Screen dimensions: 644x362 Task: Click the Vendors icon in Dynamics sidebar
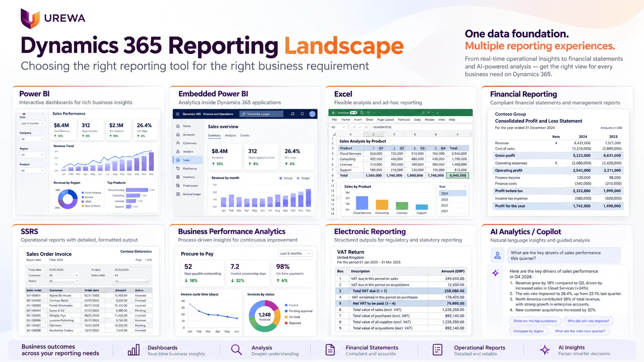pyautogui.click(x=178, y=152)
